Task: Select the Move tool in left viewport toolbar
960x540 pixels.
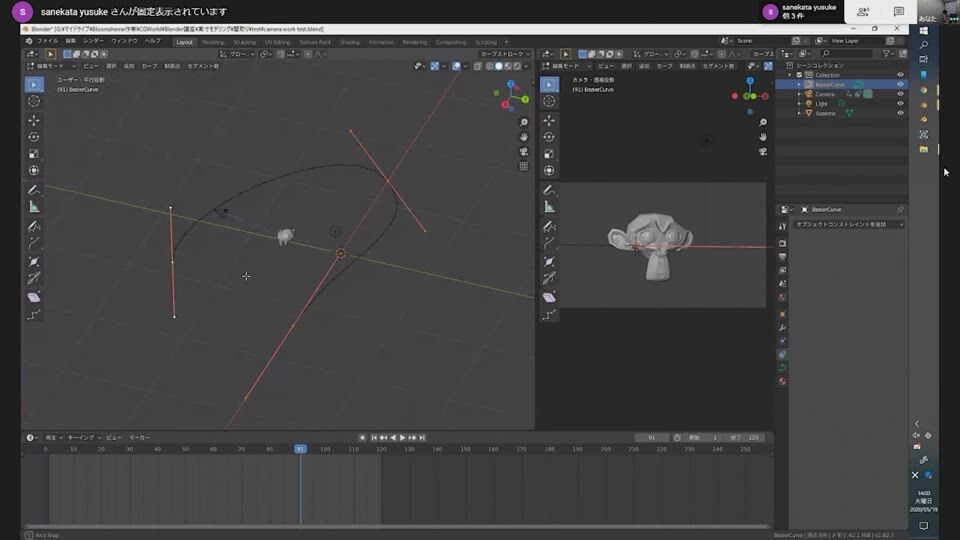Action: (x=34, y=120)
